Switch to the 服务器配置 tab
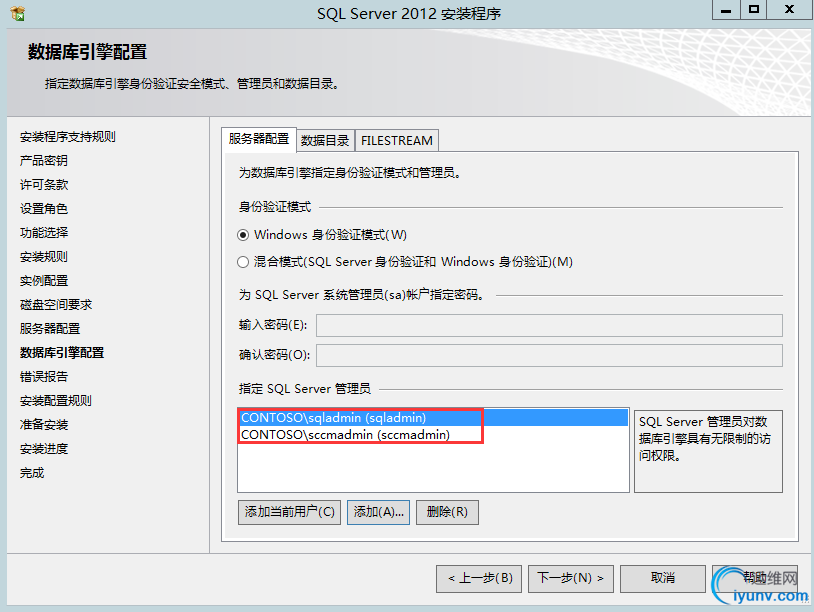Screen dimensions: 814x612 259,139
